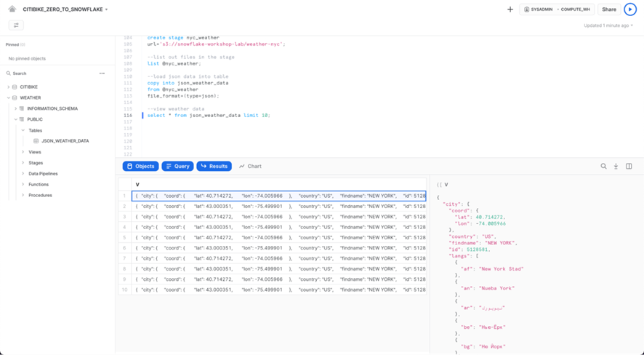Click the plus icon to add new
Viewport: 644px width, 355px height.
pos(510,9)
